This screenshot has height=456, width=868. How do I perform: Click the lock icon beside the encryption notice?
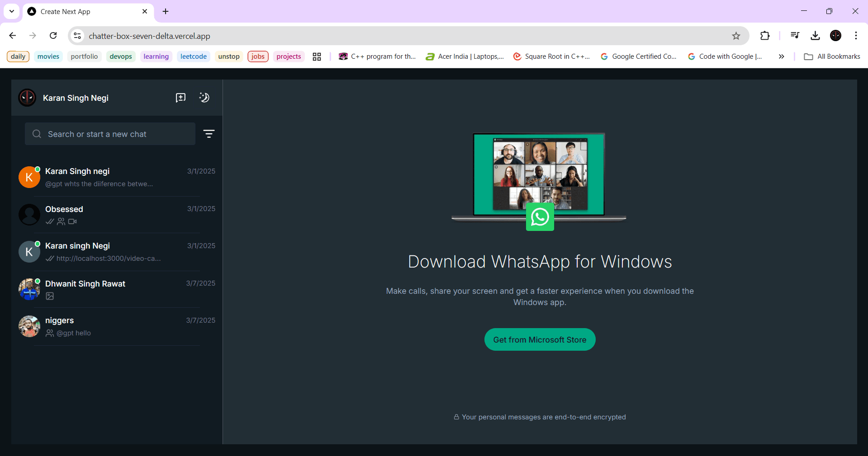[456, 417]
